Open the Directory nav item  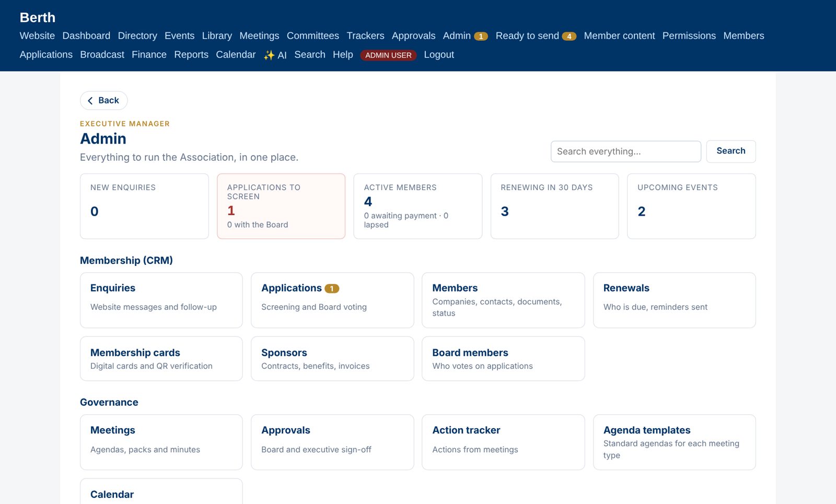click(137, 36)
